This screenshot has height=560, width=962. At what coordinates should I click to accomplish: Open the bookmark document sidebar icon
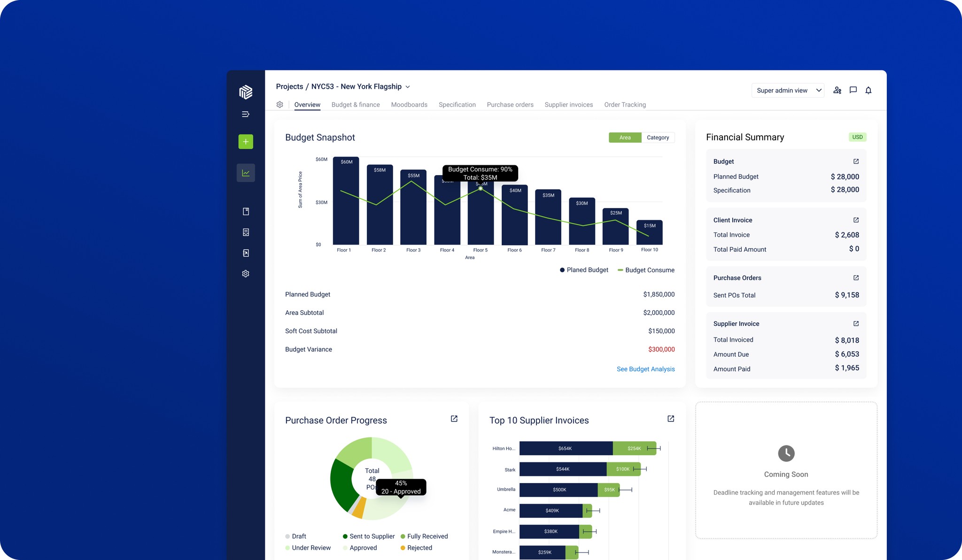246,212
